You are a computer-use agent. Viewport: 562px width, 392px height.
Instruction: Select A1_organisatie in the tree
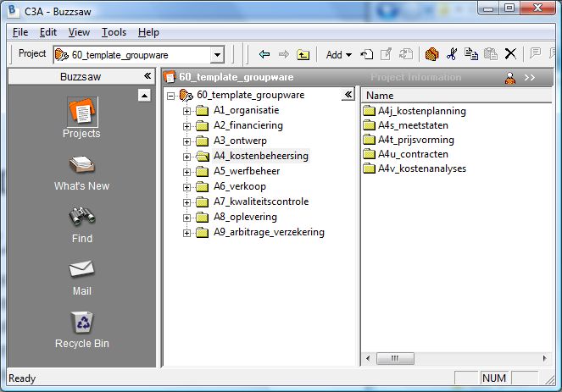246,110
